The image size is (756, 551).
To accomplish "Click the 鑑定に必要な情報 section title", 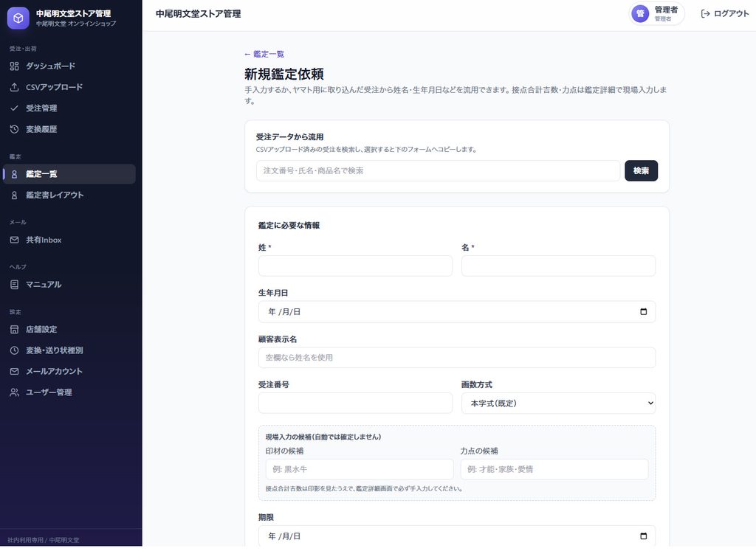I will 289,226.
